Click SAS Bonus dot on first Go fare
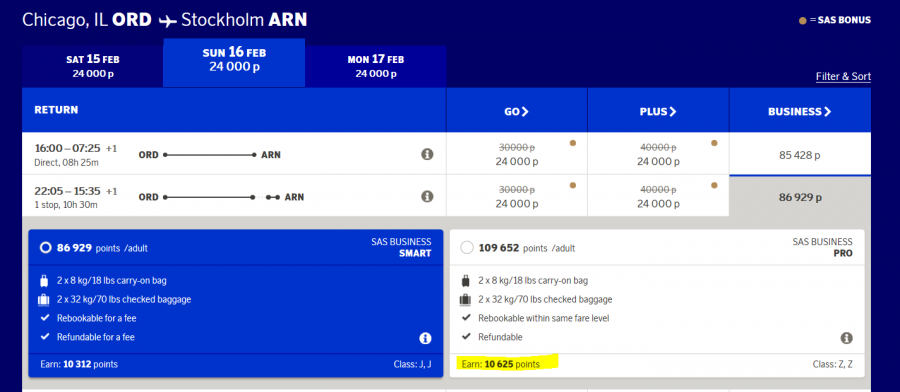The width and height of the screenshot is (900, 392). click(x=572, y=143)
